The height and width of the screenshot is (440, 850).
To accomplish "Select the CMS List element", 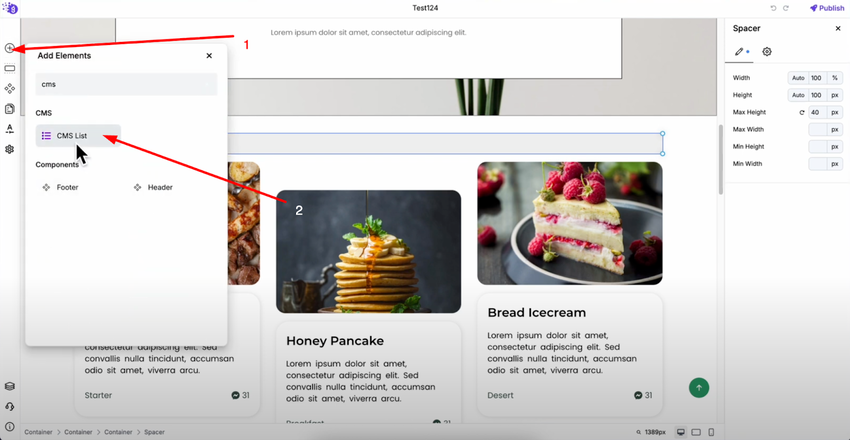I will point(78,135).
